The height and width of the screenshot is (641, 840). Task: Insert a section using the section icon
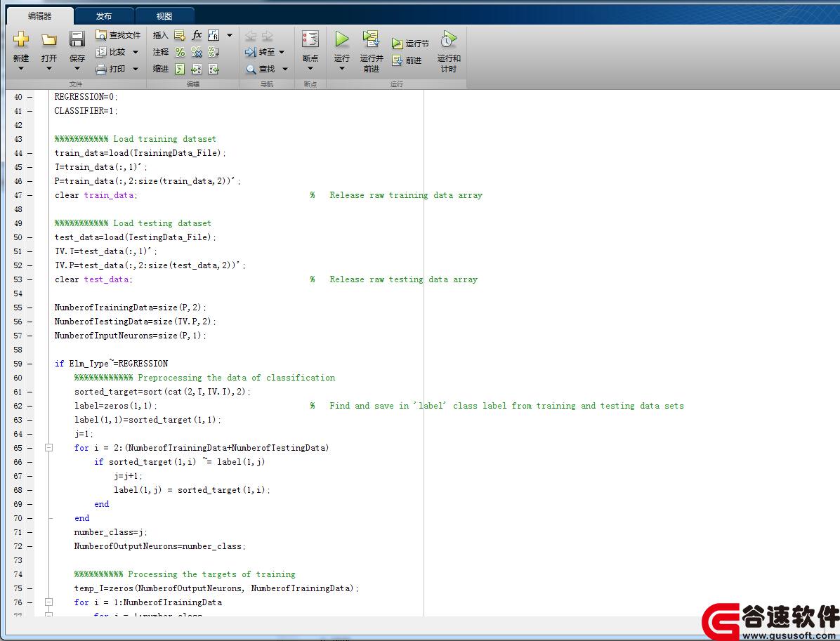tap(180, 35)
